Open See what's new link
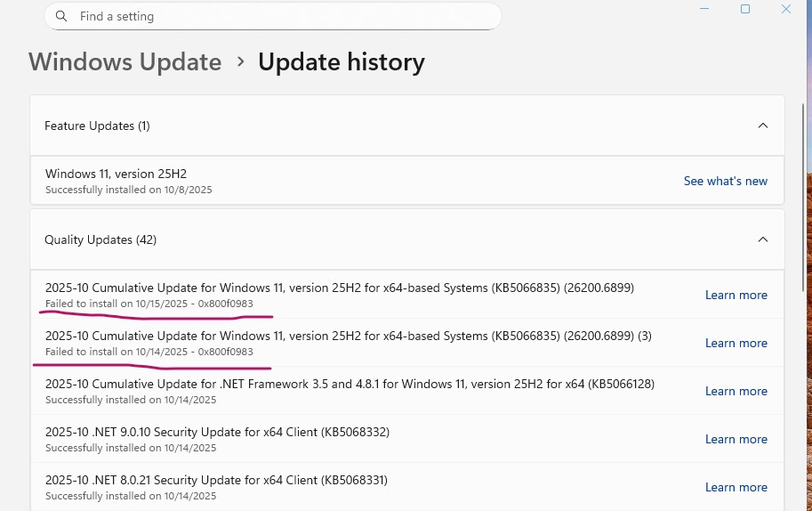812x511 pixels. click(726, 181)
